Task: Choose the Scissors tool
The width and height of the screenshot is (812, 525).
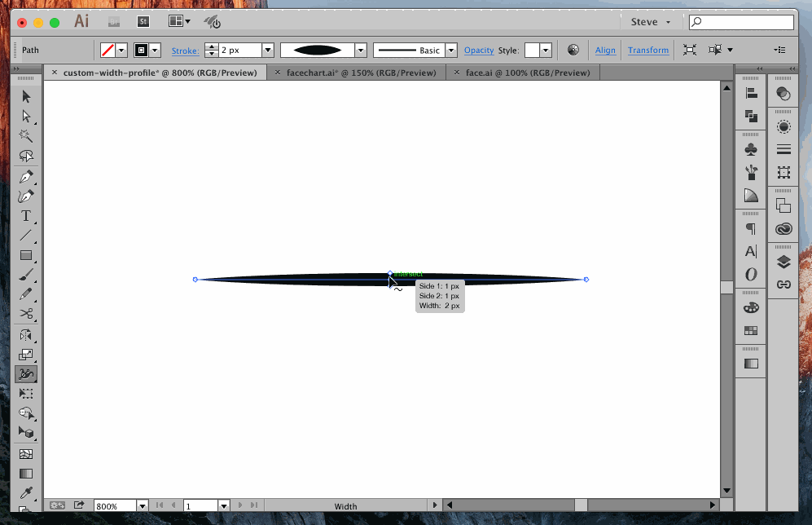Action: coord(26,314)
